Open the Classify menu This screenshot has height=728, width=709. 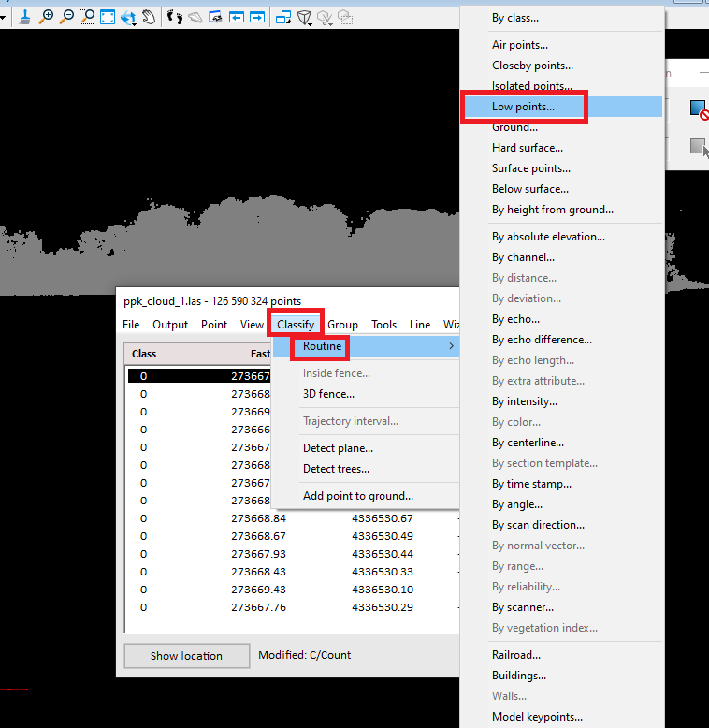(x=296, y=325)
